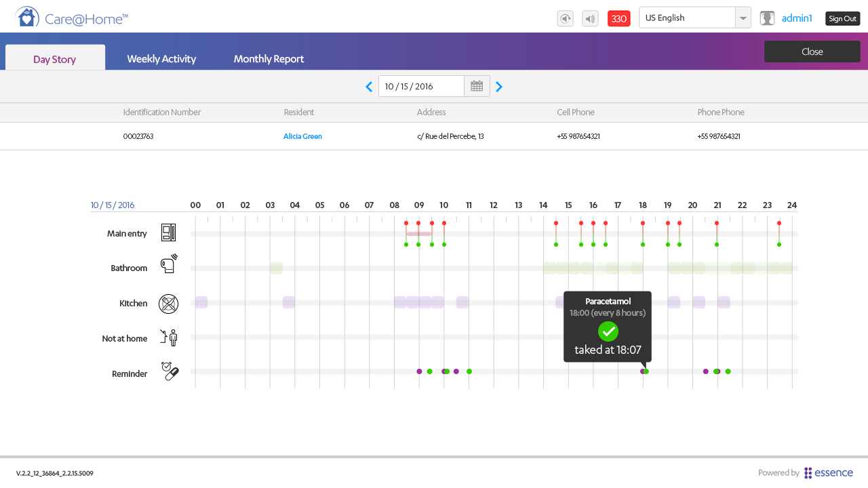Click the Main entry row label
Image resolution: width=868 pixels, height=488 pixels.
pyautogui.click(x=127, y=234)
